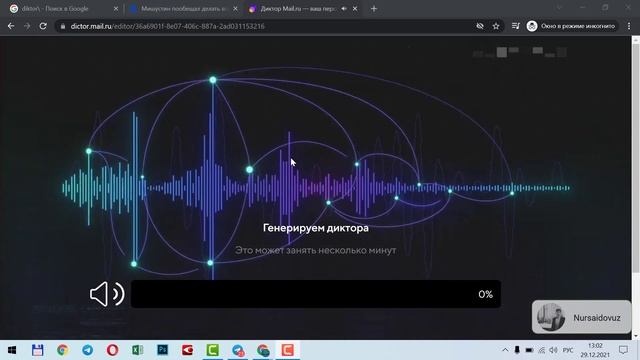Switch the РУС input language
Image resolution: width=640 pixels, height=360 pixels.
(568, 350)
